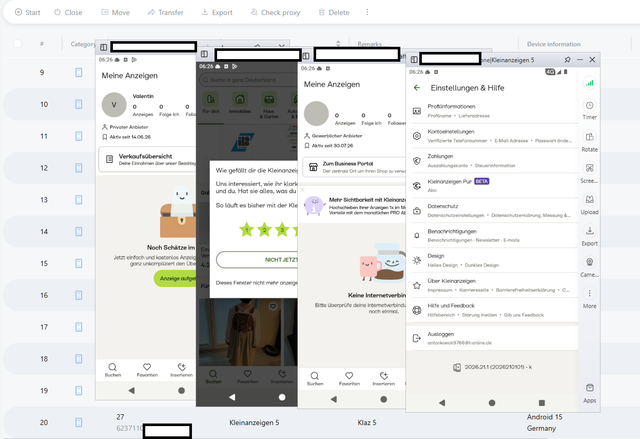640x439 pixels.
Task: Tap Immobilien category in second phone
Action: pos(240,102)
